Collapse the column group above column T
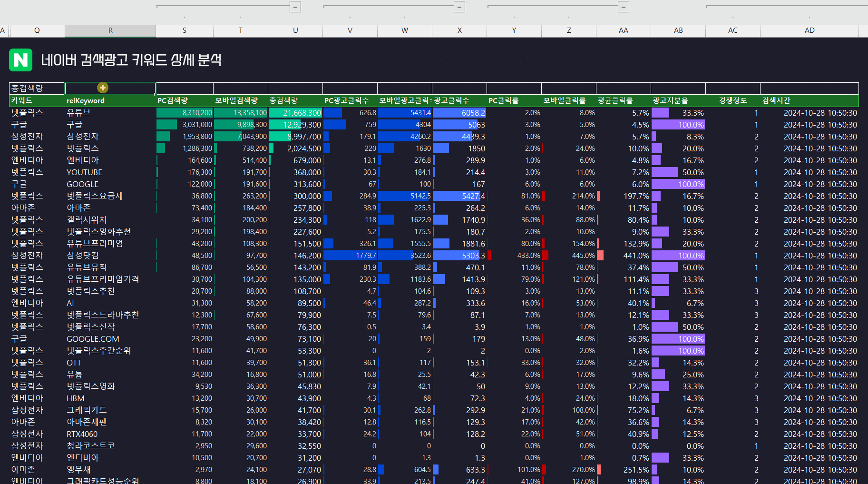 click(295, 7)
